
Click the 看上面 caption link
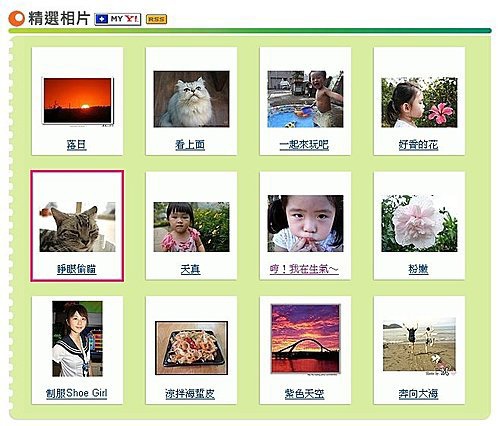click(x=190, y=145)
